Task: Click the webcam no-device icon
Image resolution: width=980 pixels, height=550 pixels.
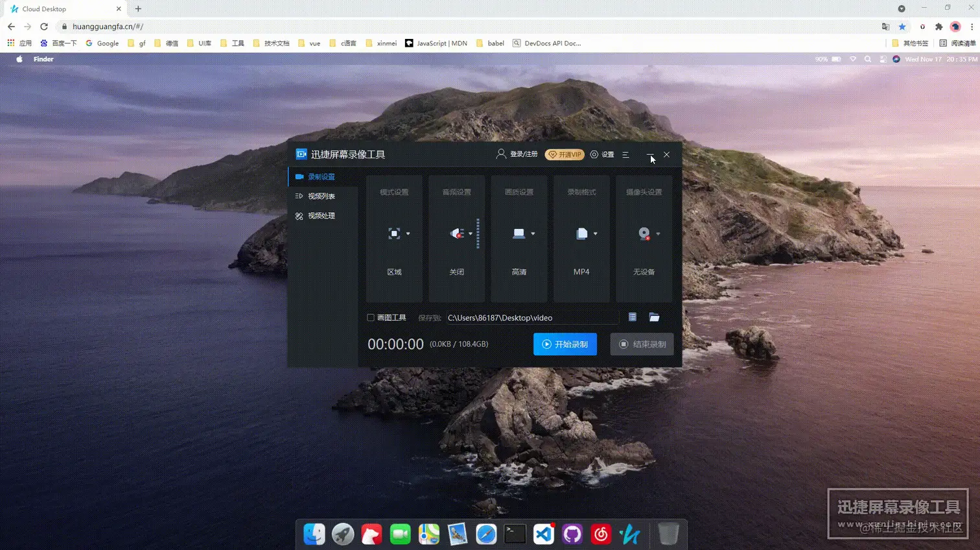Action: [644, 233]
